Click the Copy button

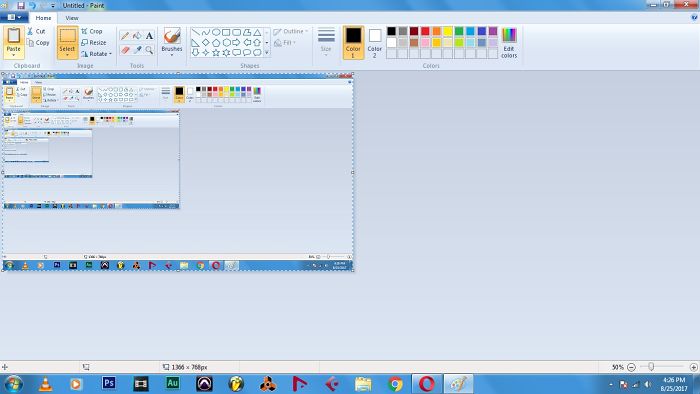click(38, 42)
